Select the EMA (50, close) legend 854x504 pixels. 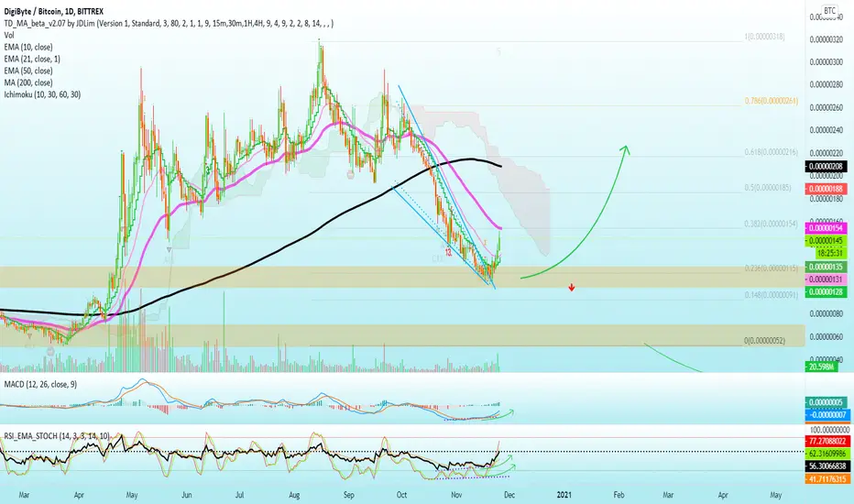pyautogui.click(x=28, y=71)
